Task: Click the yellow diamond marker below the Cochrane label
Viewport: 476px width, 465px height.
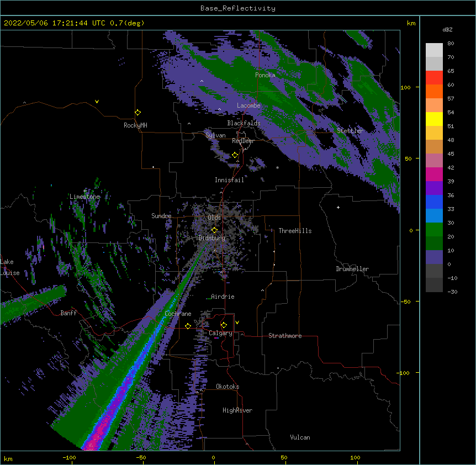Action: (x=188, y=326)
